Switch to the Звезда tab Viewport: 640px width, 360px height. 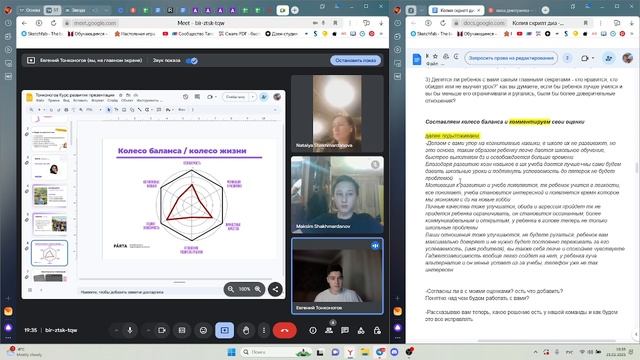click(x=76, y=10)
